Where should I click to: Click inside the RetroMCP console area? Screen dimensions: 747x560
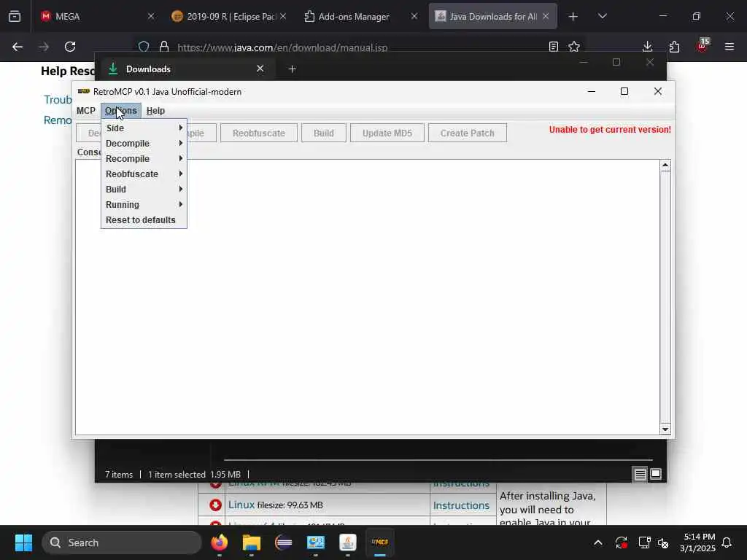point(368,297)
